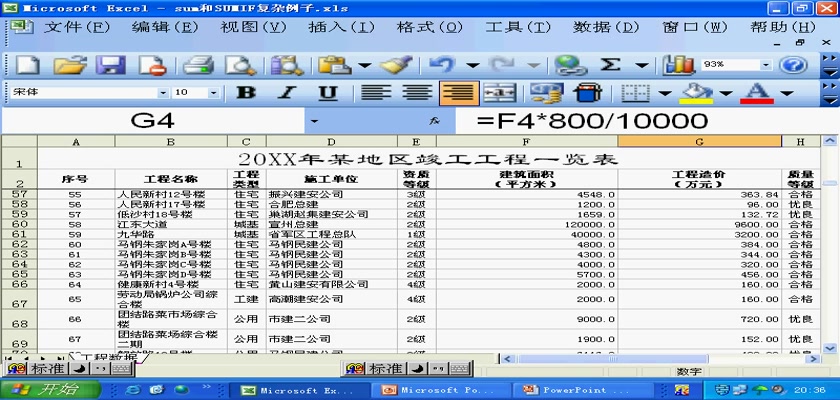Toggle Bold formatting
The image size is (840, 400).
point(245,93)
